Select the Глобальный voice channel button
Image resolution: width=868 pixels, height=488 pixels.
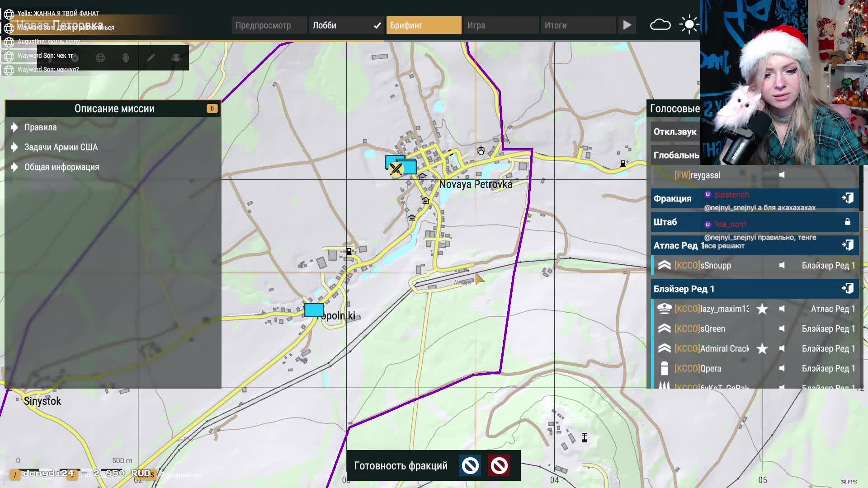click(x=675, y=155)
